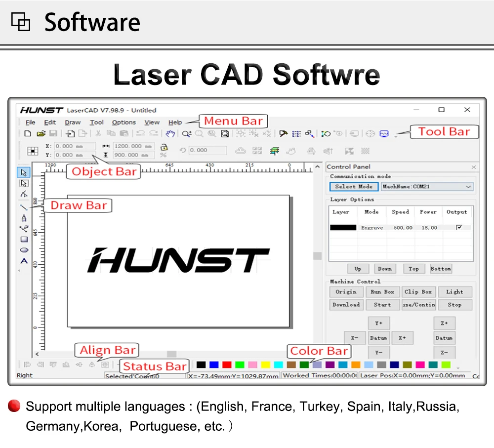Click the blue monitor icon in the toolbar
Screen dimensions: 494x448
click(x=384, y=133)
